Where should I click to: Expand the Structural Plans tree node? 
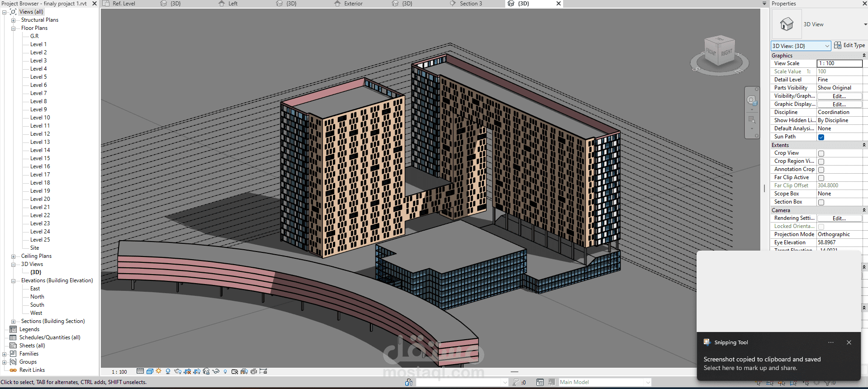(14, 20)
